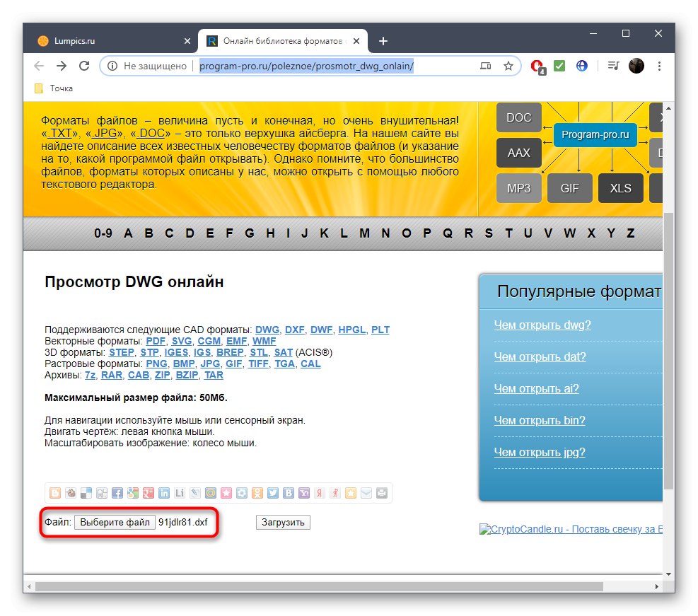Screen dimensions: 698x616
Task: Print the page using the printer icon
Action: click(x=382, y=493)
